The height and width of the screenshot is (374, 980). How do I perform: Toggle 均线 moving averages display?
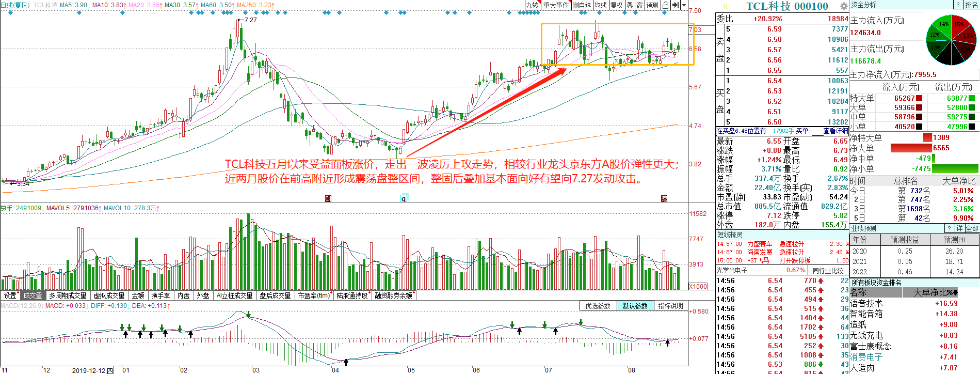[600, 5]
